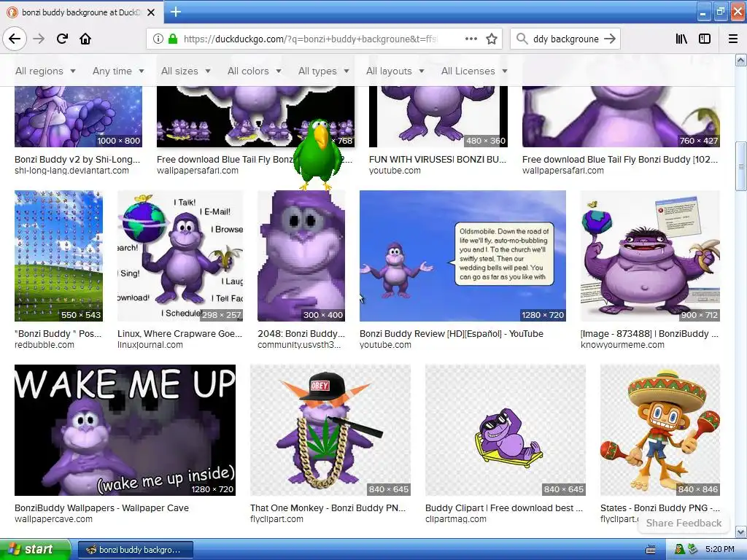Click the knowyourmeme.com source text

(622, 345)
